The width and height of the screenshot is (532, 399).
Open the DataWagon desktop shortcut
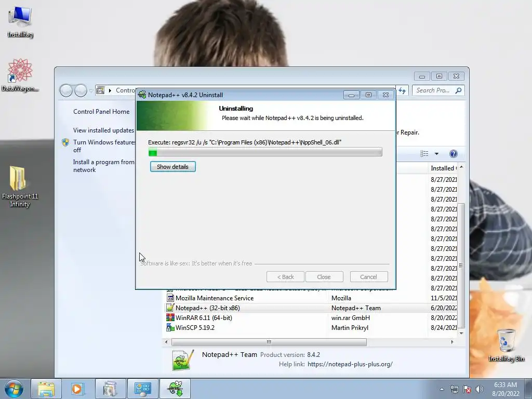(x=20, y=75)
